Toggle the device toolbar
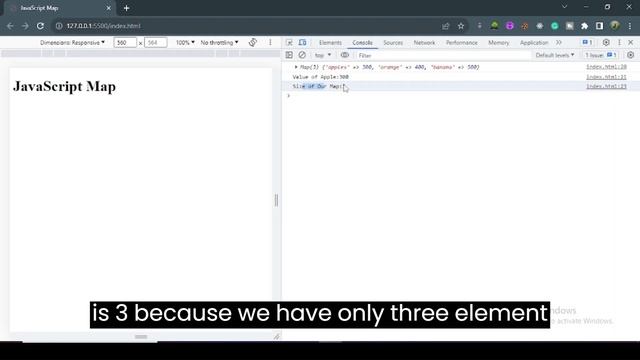640x360 pixels. click(x=302, y=42)
